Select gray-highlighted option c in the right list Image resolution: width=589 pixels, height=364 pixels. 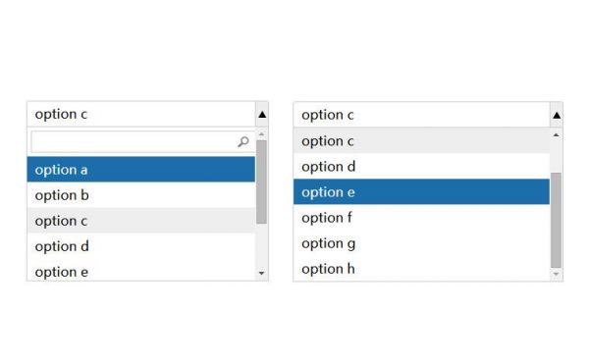click(421, 141)
